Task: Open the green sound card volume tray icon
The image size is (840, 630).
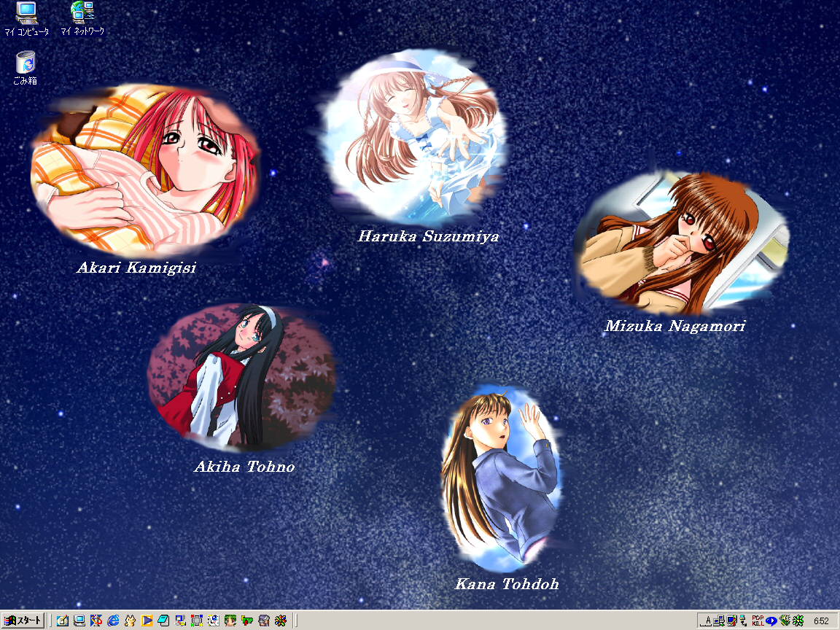Action: pos(785,621)
